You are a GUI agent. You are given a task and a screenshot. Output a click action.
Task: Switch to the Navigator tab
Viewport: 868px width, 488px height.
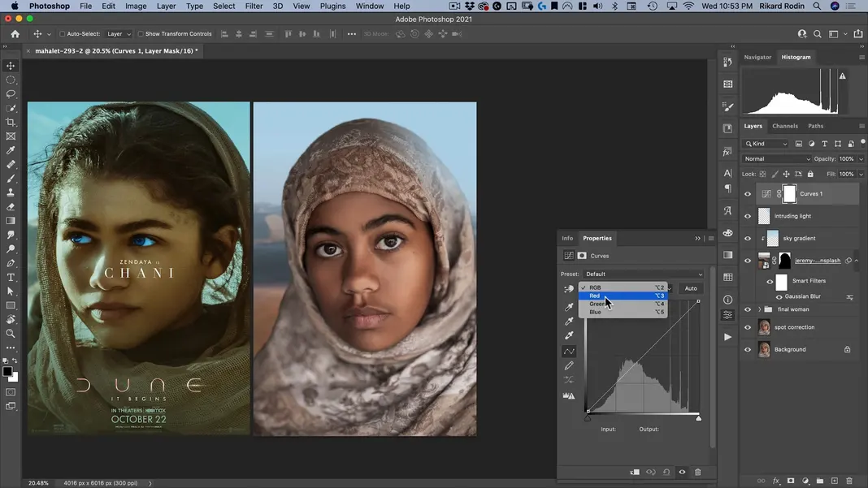757,57
